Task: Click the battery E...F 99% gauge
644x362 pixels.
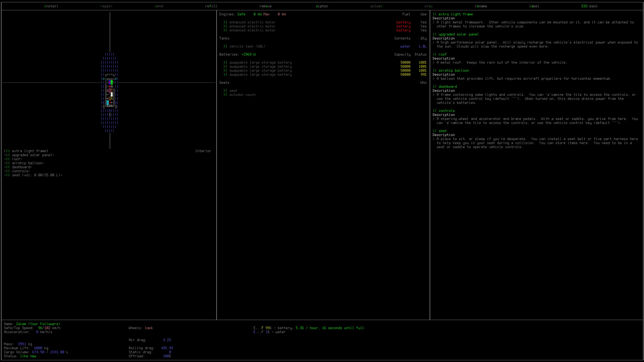Action: (x=262, y=328)
